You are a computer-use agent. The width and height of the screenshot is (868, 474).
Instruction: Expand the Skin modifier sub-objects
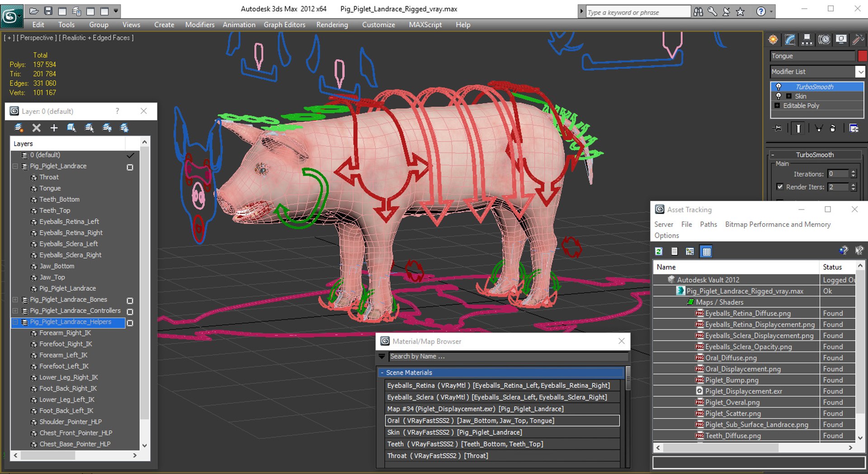pos(788,96)
